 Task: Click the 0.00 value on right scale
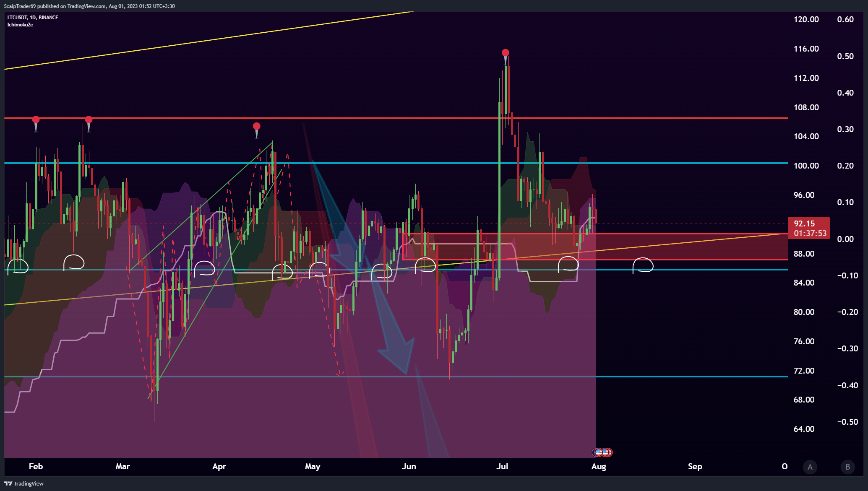[845, 239]
